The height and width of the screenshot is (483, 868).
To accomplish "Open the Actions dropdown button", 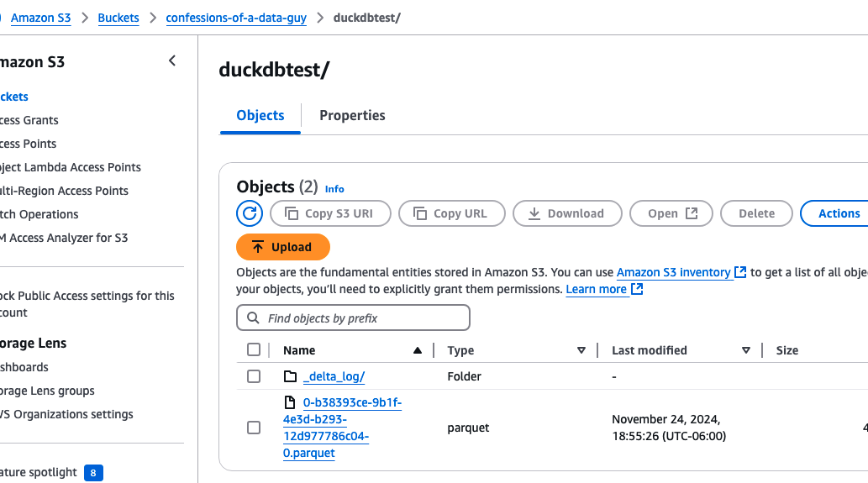I will click(834, 213).
